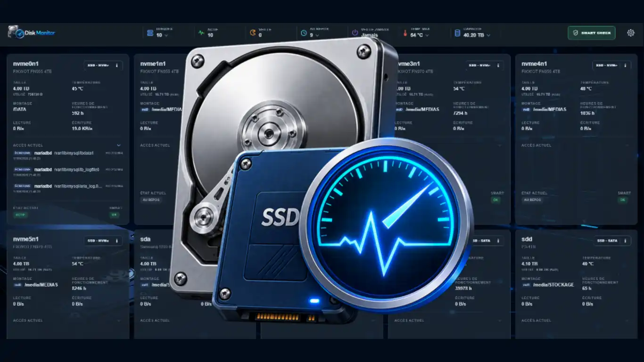Click the clock interval icon in the header
Screen dimensions: 644x362
click(304, 33)
